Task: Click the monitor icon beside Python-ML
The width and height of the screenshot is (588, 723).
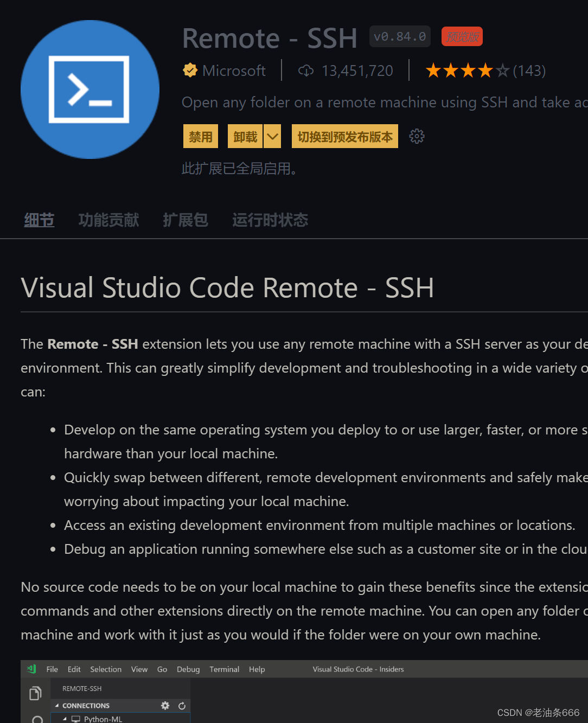Action: (76, 719)
